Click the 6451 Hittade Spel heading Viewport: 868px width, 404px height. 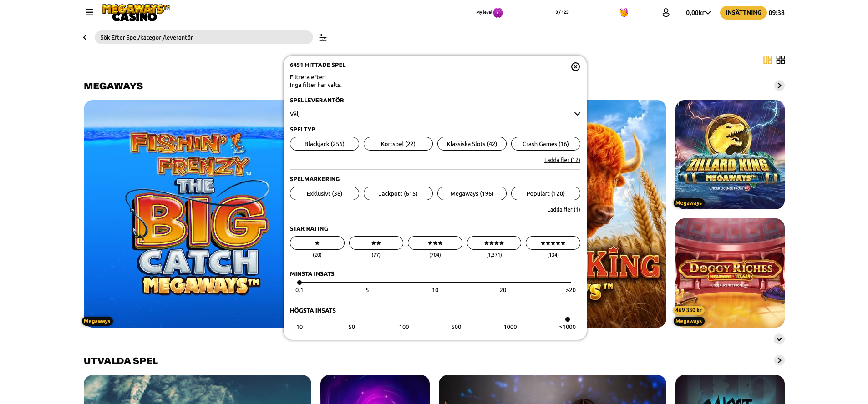(318, 65)
